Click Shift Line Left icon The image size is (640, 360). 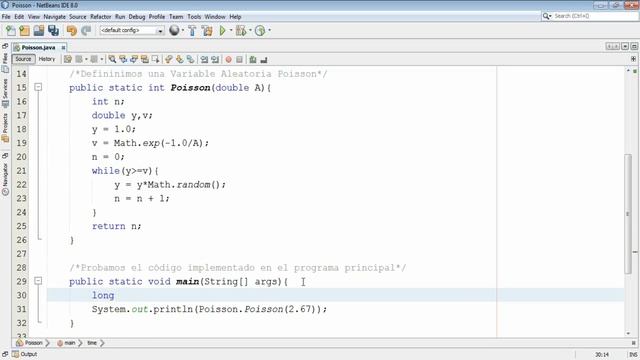point(204,60)
